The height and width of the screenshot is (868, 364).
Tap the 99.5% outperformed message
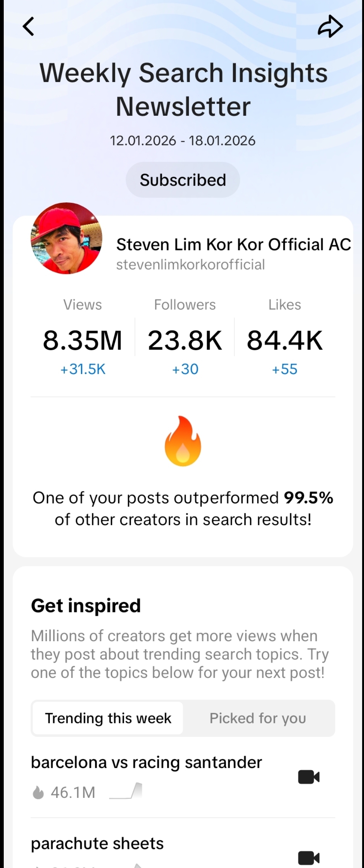click(183, 509)
